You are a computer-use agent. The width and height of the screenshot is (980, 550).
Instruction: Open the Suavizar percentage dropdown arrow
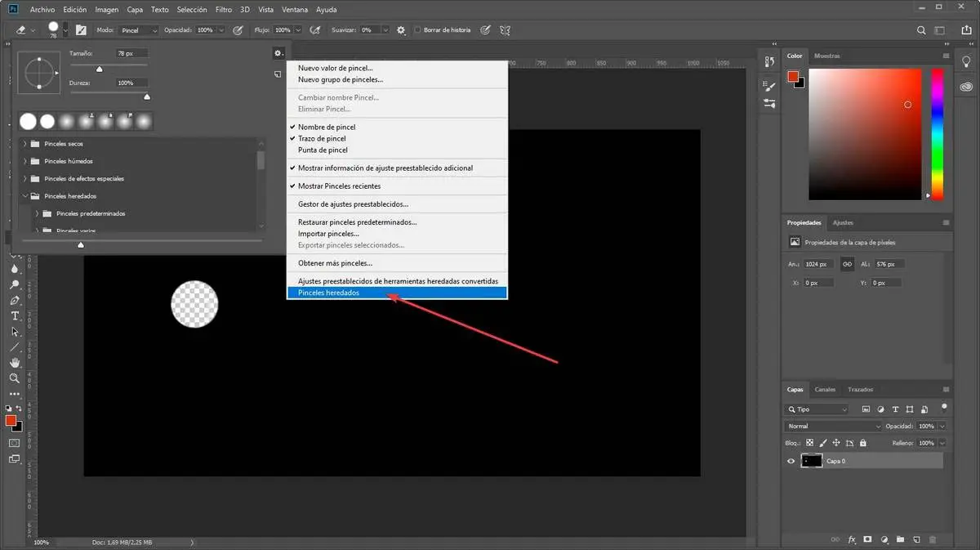[385, 30]
